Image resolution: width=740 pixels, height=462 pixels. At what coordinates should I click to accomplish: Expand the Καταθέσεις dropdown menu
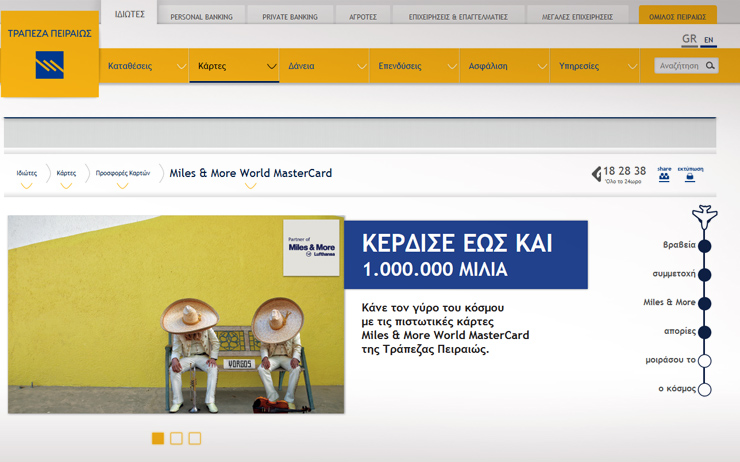tap(181, 67)
